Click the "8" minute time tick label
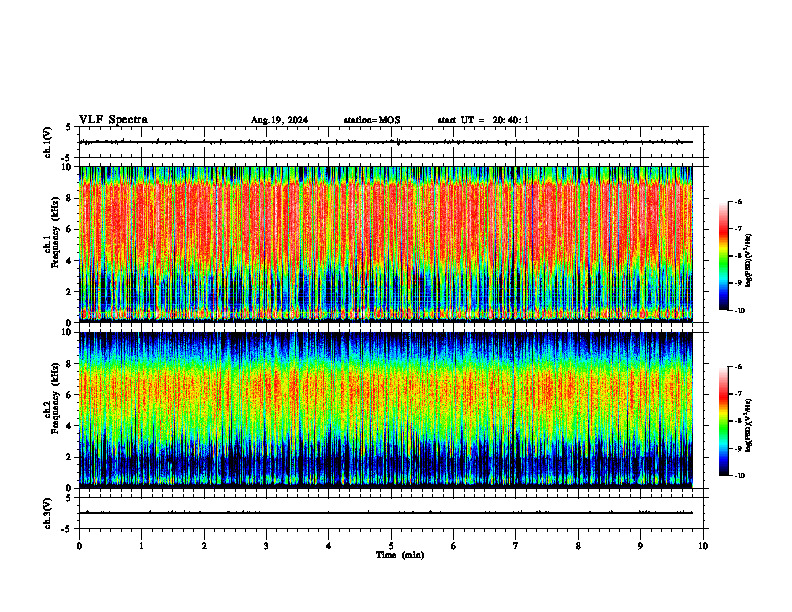Viewport: 792px width, 612px height. tap(578, 546)
